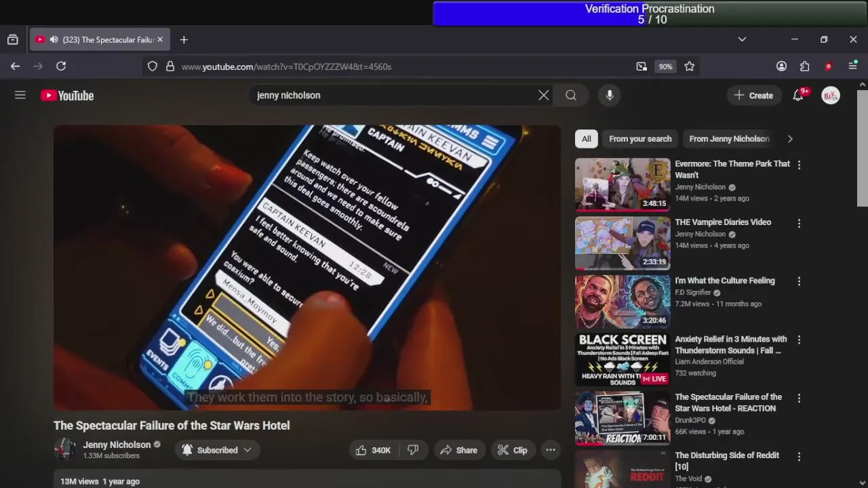Click the Create button

tap(753, 96)
